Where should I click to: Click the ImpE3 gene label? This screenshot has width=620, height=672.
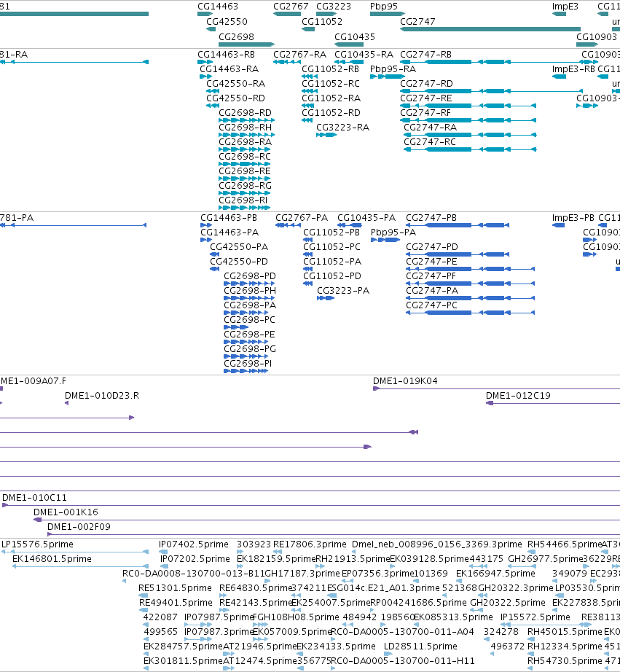[x=565, y=7]
